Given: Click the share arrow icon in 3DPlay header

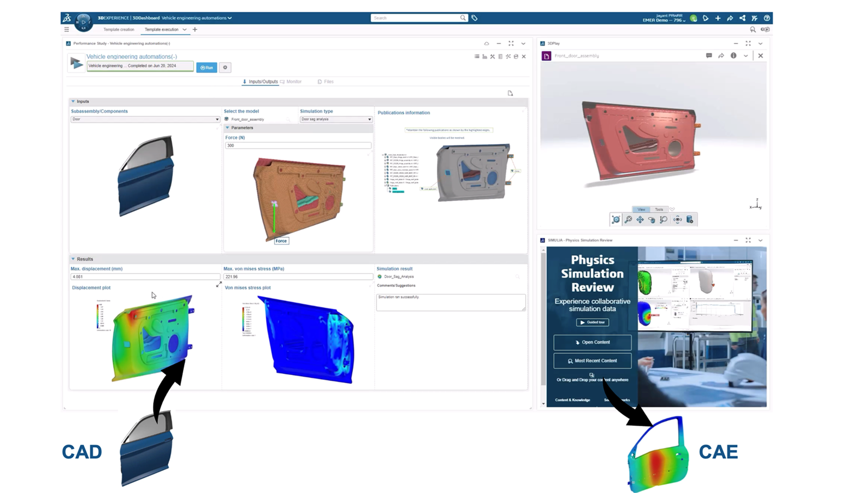Looking at the screenshot, I should [721, 55].
